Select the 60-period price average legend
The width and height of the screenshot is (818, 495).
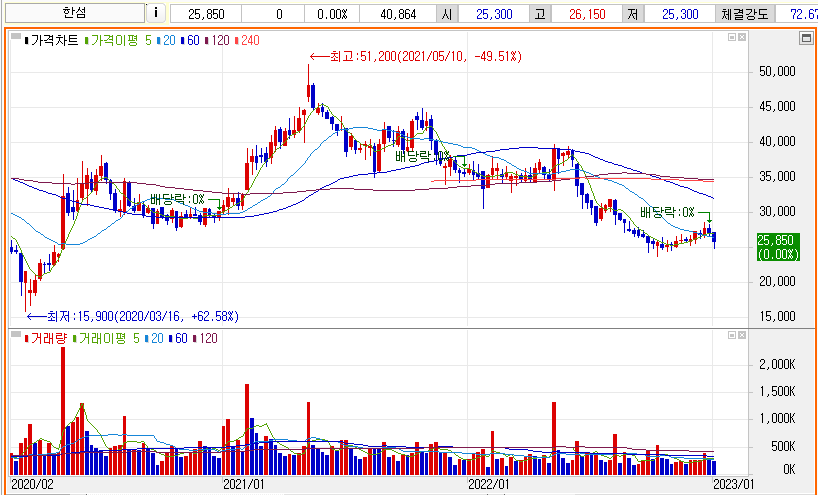(190, 40)
